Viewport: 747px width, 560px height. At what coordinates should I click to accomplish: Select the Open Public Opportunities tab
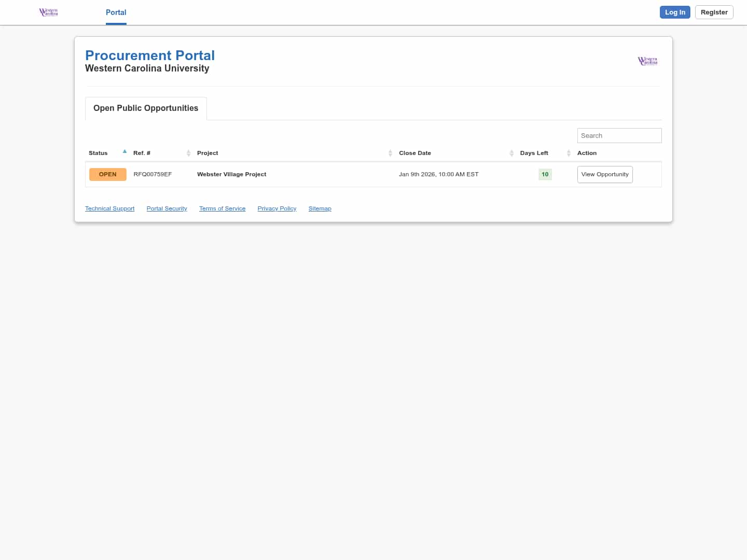point(146,108)
